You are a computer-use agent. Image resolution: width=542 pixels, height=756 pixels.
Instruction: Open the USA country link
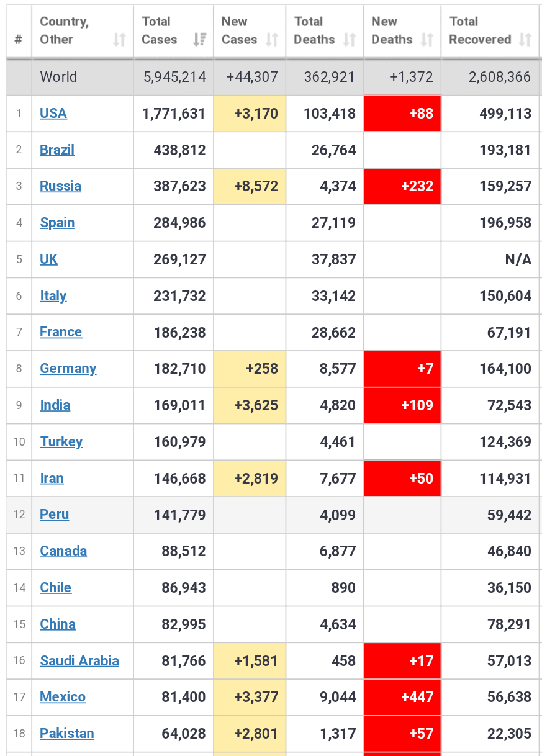(x=53, y=114)
